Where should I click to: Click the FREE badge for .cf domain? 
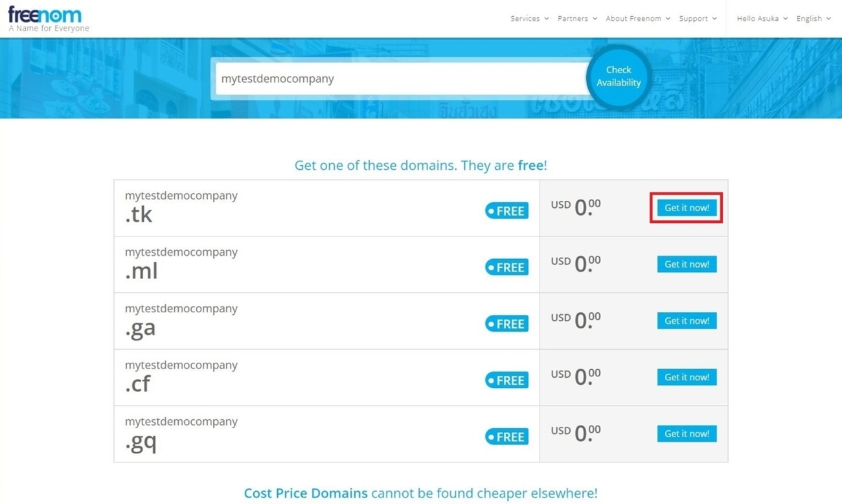[x=506, y=380]
